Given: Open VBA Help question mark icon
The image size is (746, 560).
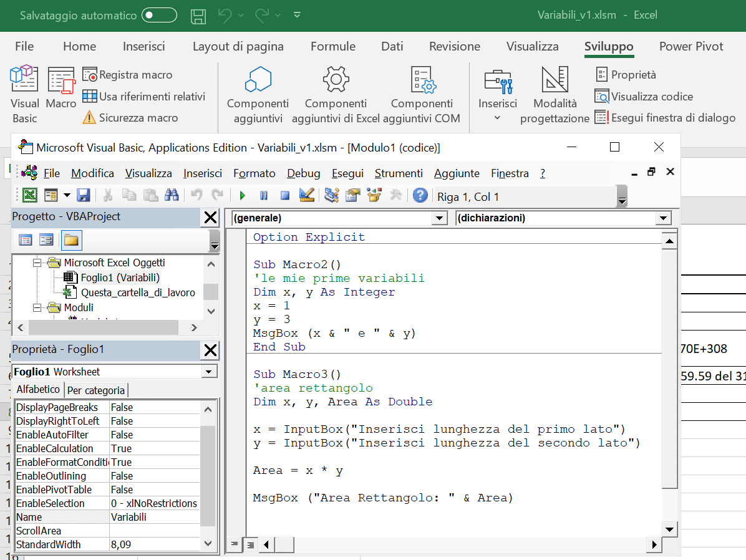Looking at the screenshot, I should (420, 195).
